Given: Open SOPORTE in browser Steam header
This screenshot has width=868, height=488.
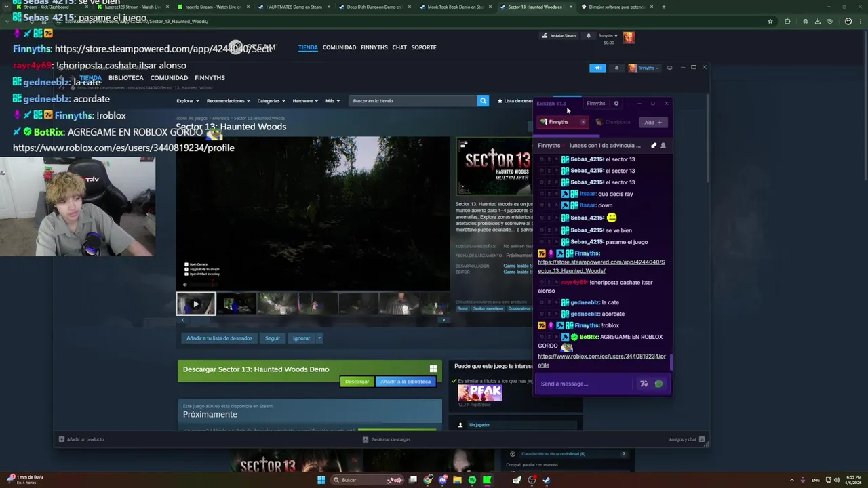Looking at the screenshot, I should tap(424, 47).
